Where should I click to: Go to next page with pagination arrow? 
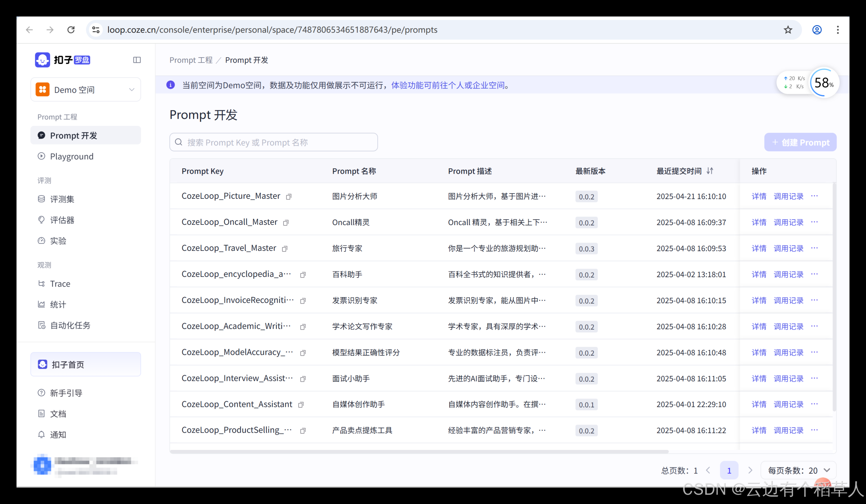coord(751,470)
